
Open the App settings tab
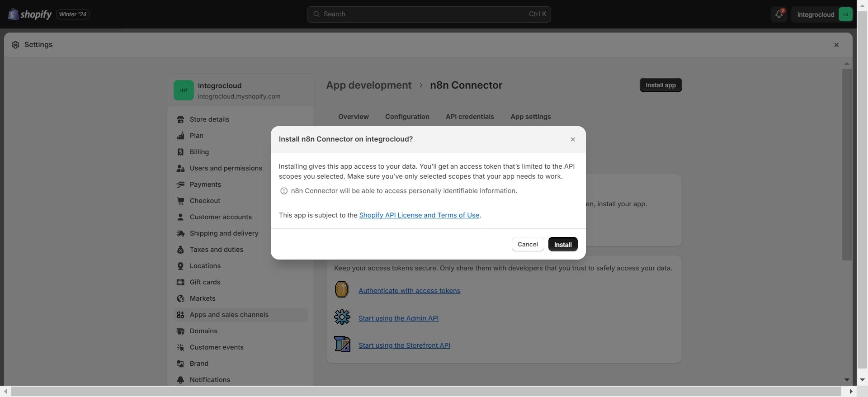tap(531, 117)
